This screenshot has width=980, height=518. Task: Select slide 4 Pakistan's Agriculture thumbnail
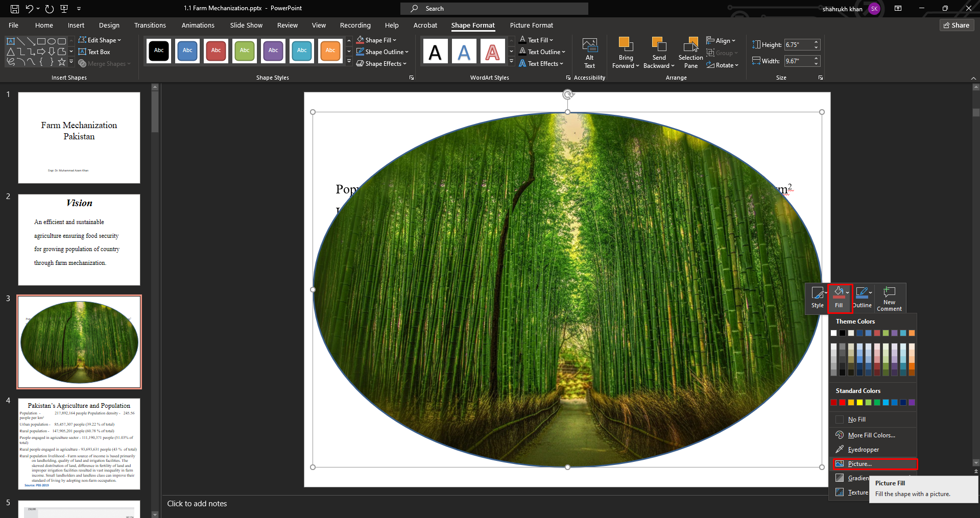pos(79,444)
